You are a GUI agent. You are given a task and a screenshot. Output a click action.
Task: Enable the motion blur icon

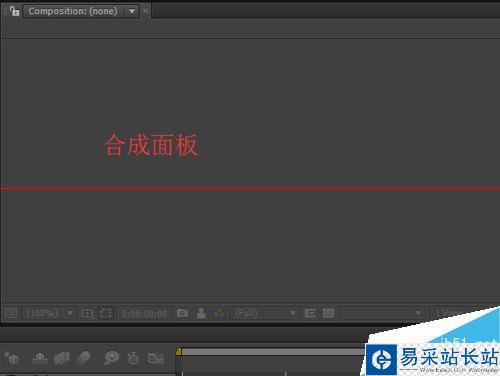(x=83, y=358)
